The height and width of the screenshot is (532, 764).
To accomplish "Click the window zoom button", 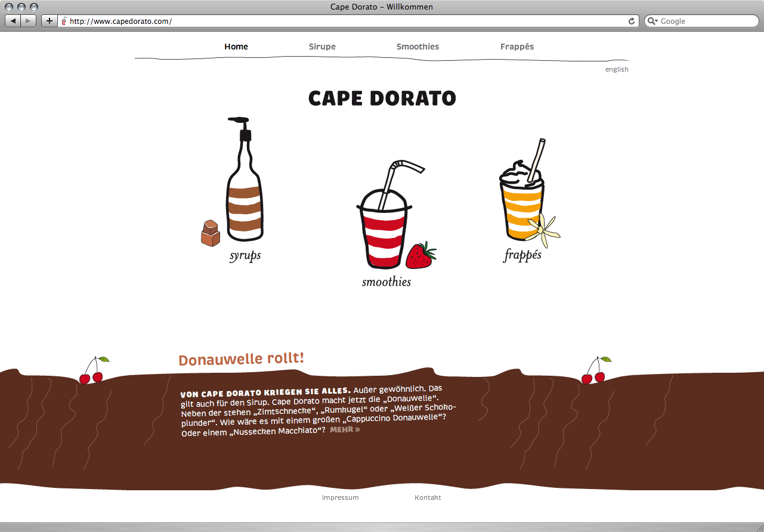I will (x=34, y=7).
